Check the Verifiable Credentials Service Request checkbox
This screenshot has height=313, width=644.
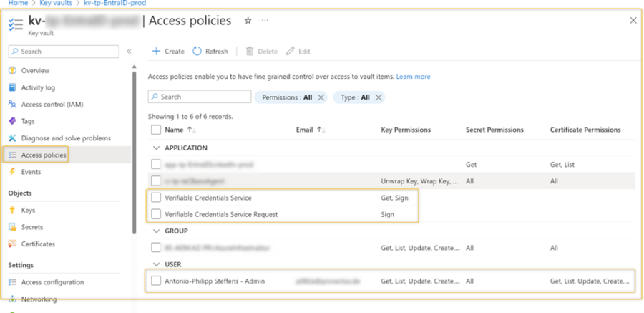coord(156,214)
